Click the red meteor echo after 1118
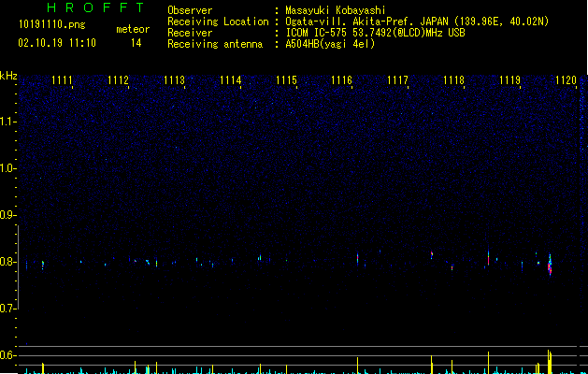 point(488,258)
